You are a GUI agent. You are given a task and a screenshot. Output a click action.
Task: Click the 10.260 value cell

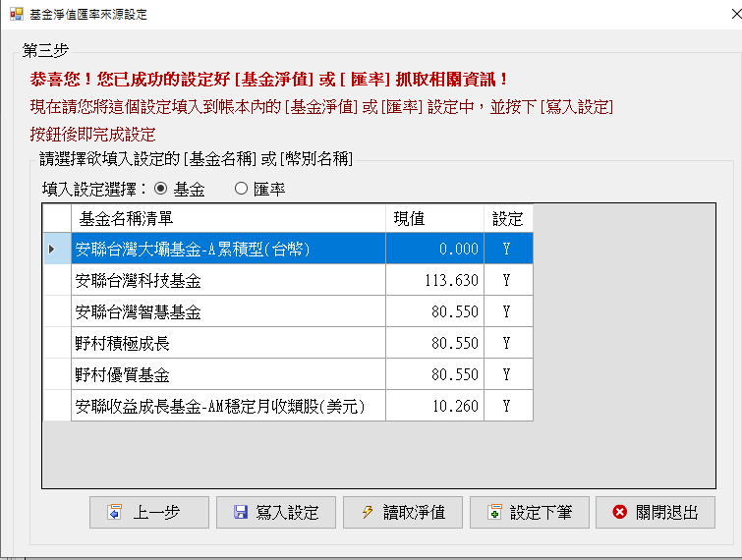[x=435, y=406]
